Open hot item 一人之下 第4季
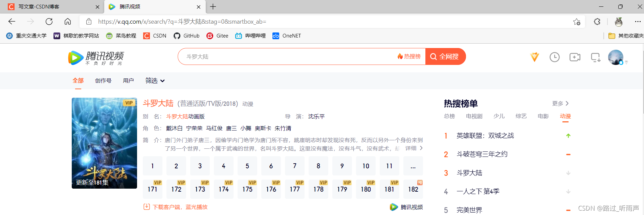644x215 pixels. click(478, 191)
